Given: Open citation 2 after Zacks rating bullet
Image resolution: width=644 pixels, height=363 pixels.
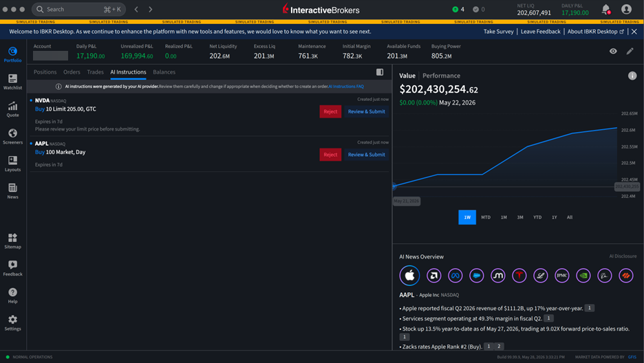Looking at the screenshot, I should pyautogui.click(x=499, y=346).
